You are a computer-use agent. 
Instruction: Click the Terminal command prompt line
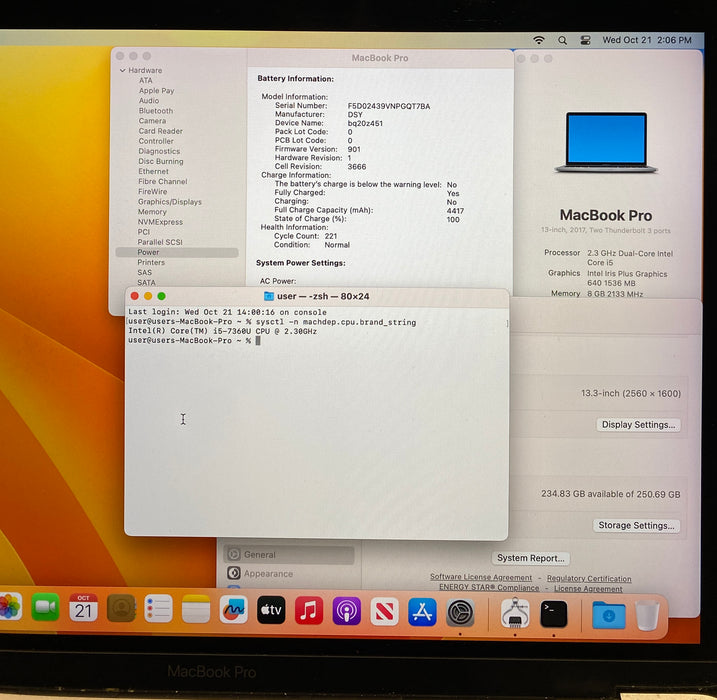coord(194,341)
